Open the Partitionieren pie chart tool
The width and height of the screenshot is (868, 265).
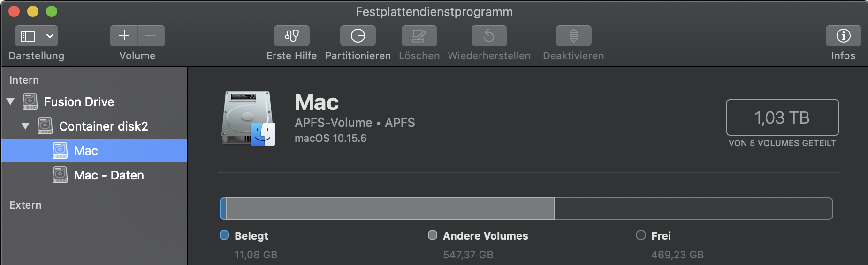pos(358,36)
